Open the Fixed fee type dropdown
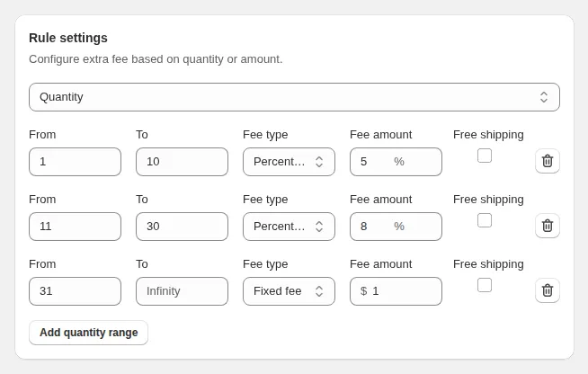 coord(289,291)
